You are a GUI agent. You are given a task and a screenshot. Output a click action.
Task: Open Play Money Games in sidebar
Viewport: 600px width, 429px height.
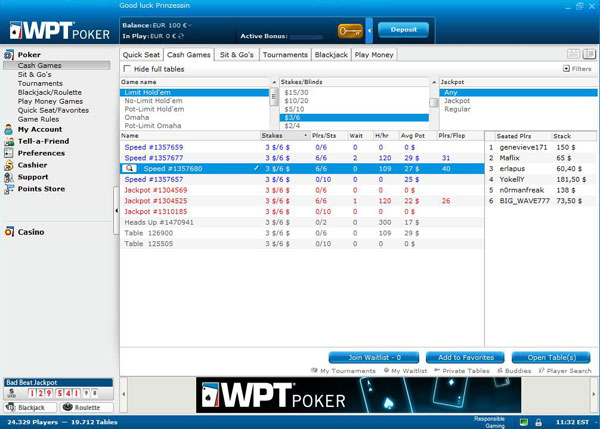coord(50,101)
